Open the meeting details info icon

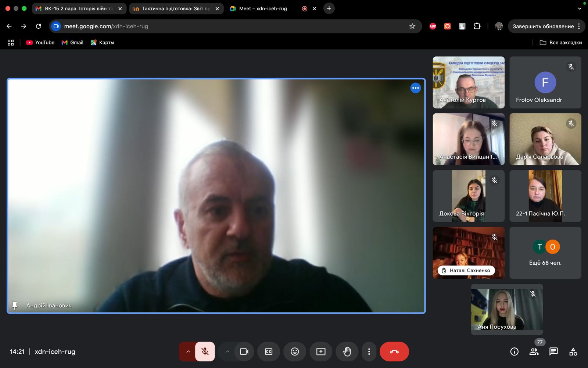click(x=514, y=351)
